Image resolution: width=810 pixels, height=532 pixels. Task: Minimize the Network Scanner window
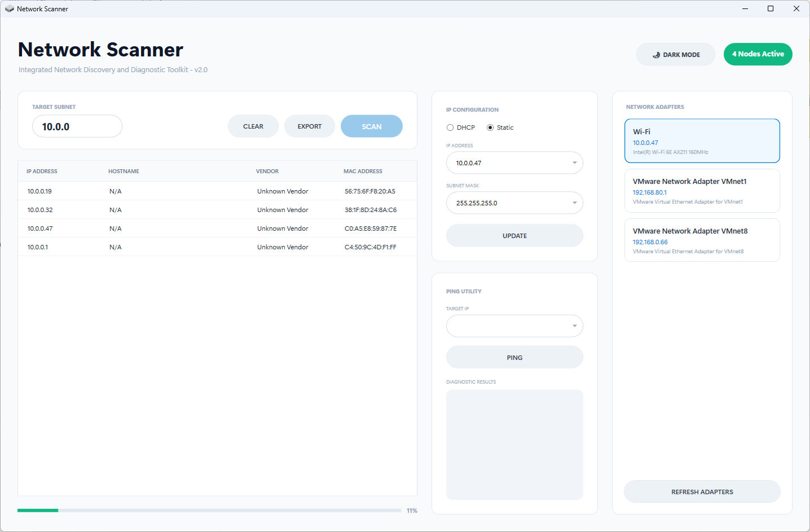pyautogui.click(x=745, y=8)
